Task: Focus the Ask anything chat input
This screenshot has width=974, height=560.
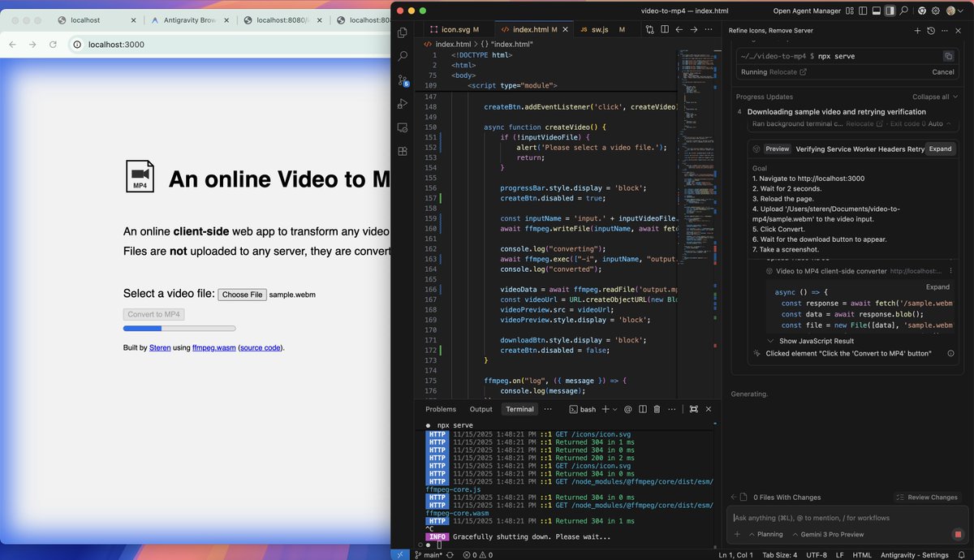Action: tap(812, 517)
